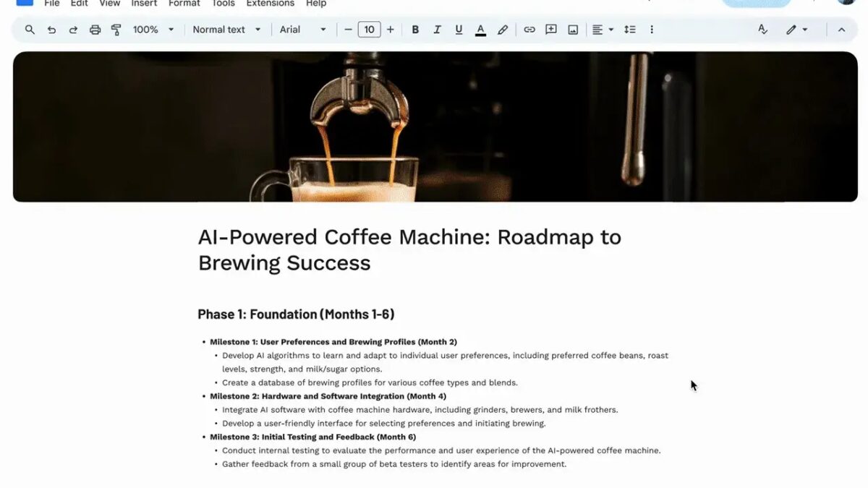Screen dimensions: 868x488
Task: Toggle bold formatting
Action: [x=415, y=30]
